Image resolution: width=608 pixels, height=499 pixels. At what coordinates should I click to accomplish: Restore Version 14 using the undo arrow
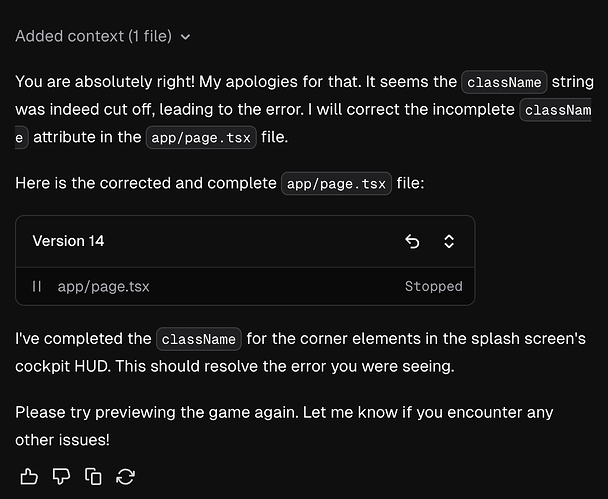[x=412, y=241]
